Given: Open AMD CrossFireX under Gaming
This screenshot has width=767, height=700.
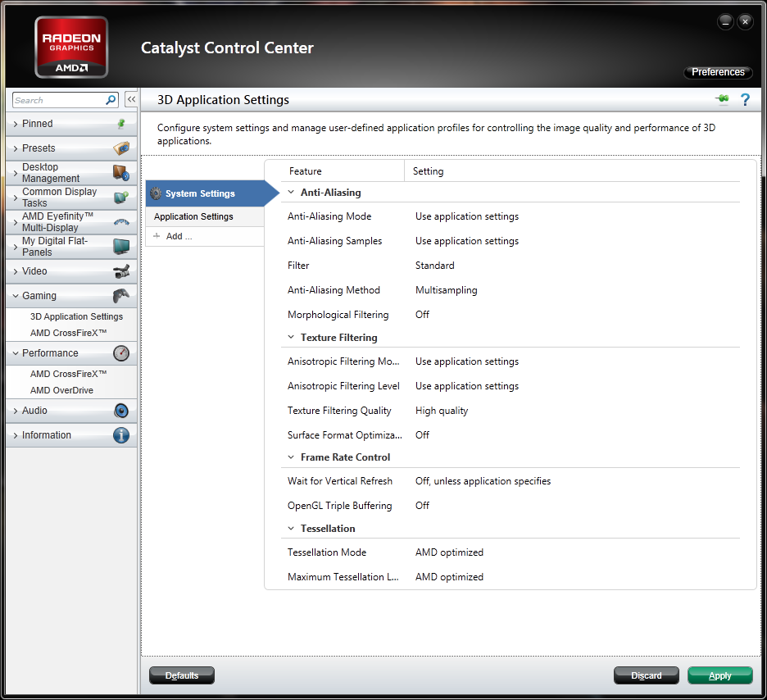Looking at the screenshot, I should [69, 333].
